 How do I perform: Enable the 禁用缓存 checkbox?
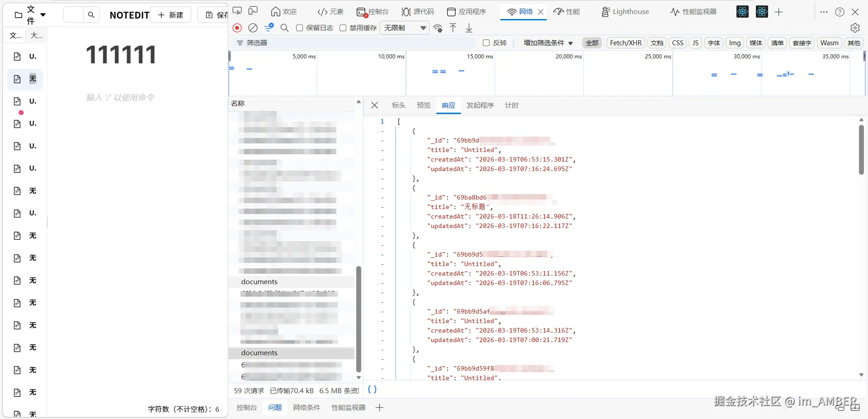(x=343, y=28)
